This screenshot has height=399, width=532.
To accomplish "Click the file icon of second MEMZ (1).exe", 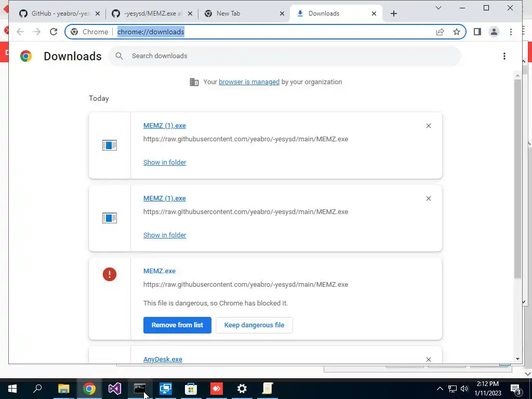I will [x=110, y=218].
